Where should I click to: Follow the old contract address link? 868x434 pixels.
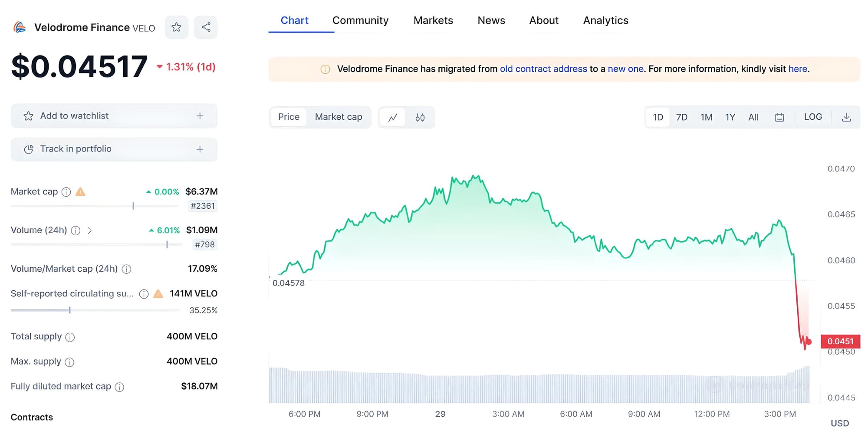pos(543,69)
